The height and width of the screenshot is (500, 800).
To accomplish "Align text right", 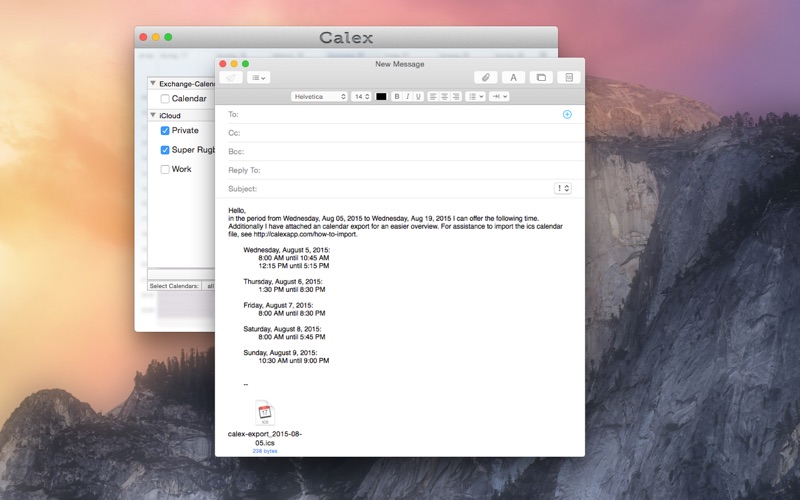I will click(x=456, y=96).
